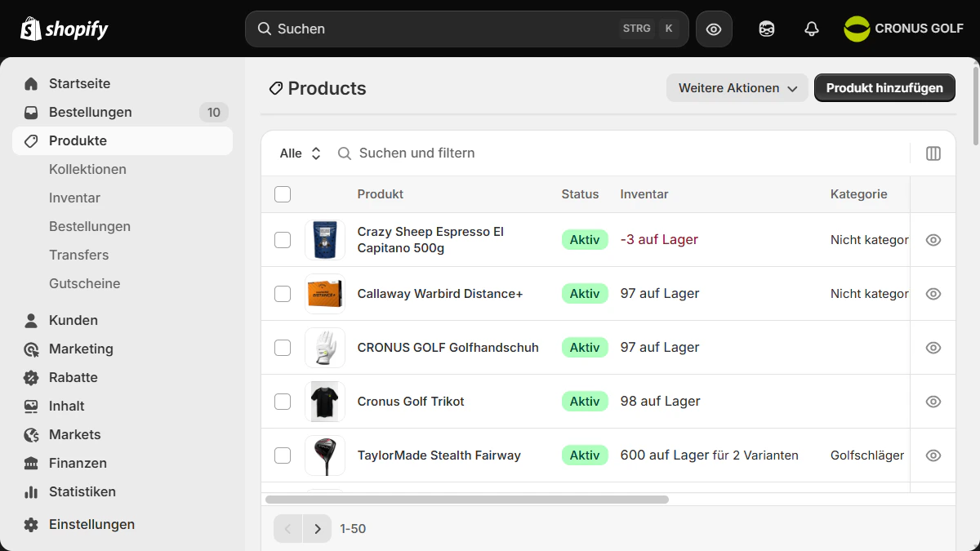Click the Cronus Golf Trikot thumbnail
Image resolution: width=980 pixels, height=551 pixels.
[x=325, y=402]
